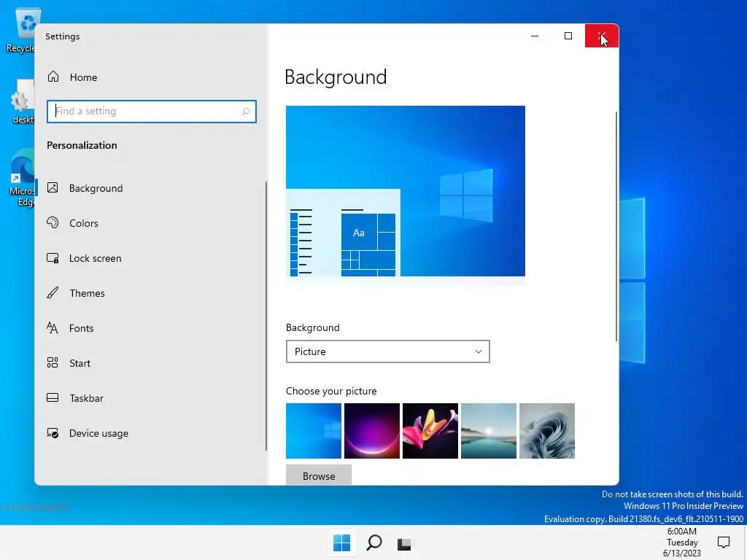Select the Themes brush icon

(53, 292)
